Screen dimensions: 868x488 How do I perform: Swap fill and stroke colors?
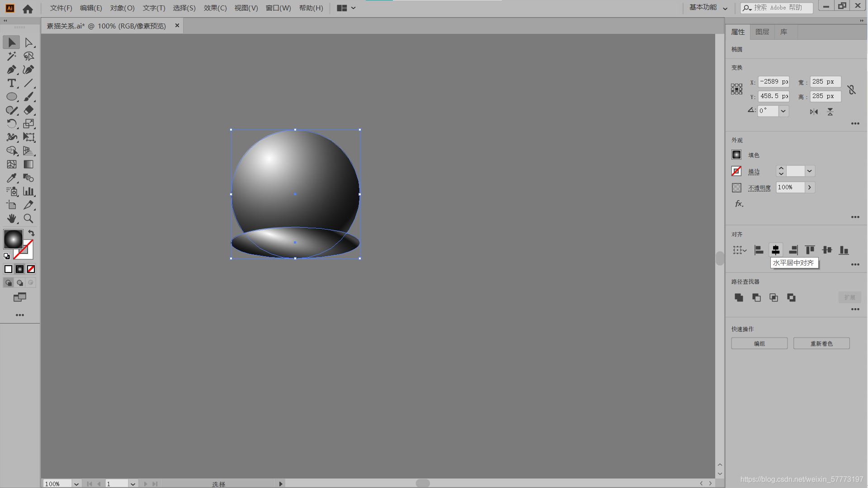(x=31, y=233)
